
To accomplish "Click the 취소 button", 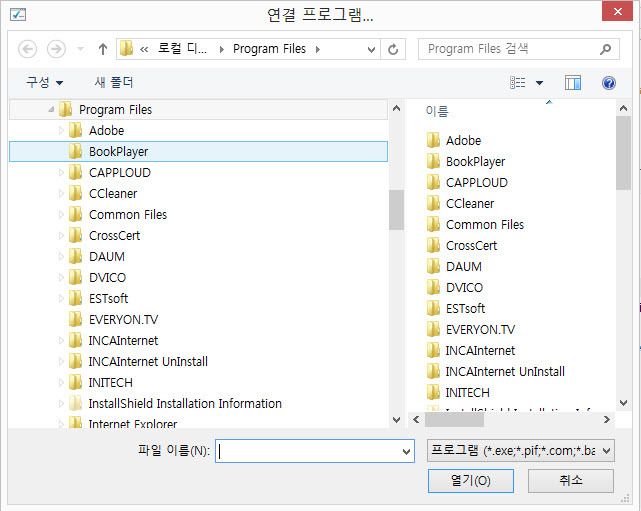I will click(x=571, y=481).
